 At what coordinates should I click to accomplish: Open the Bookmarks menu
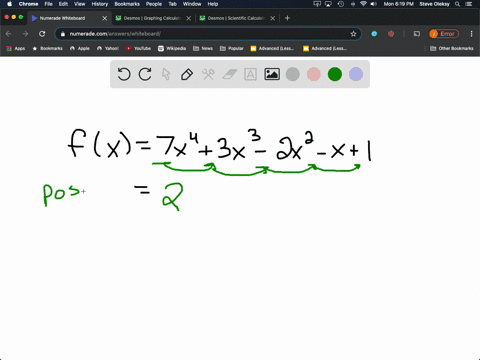point(127,4)
